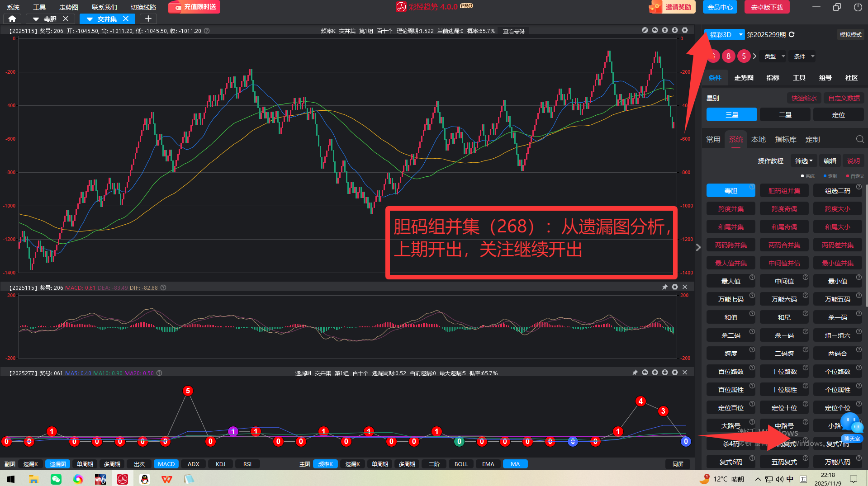
Task: Click the home icon tab
Action: tap(12, 19)
